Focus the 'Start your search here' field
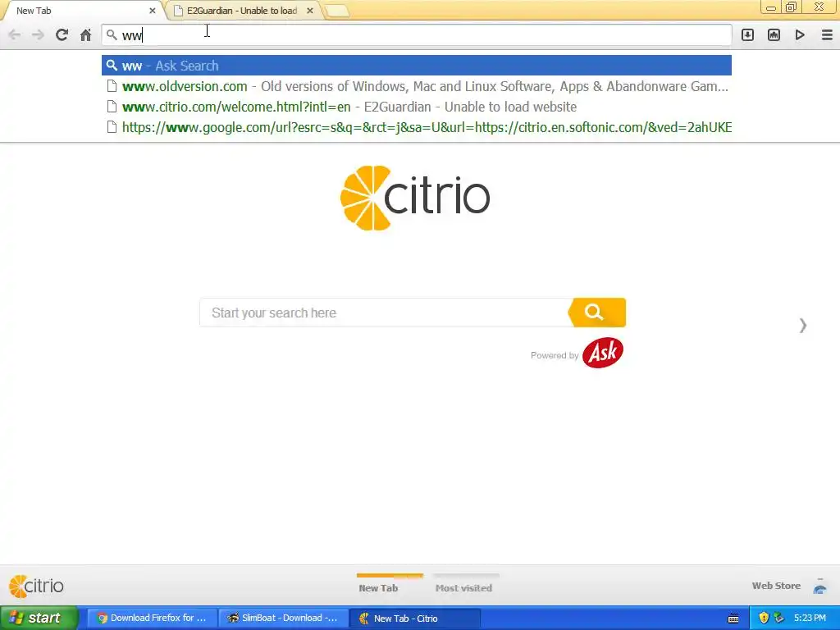840x630 pixels. [384, 313]
